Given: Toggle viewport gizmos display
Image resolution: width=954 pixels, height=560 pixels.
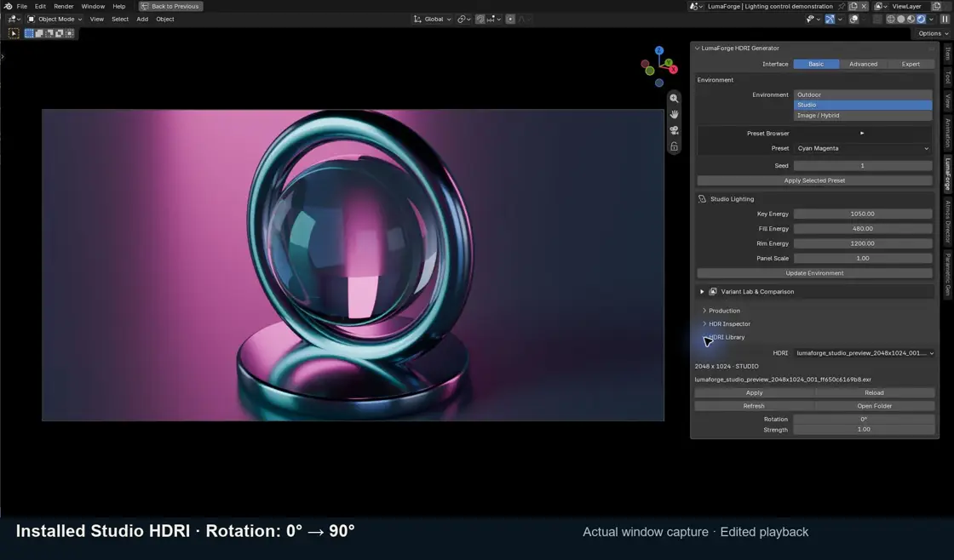Looking at the screenshot, I should (830, 19).
